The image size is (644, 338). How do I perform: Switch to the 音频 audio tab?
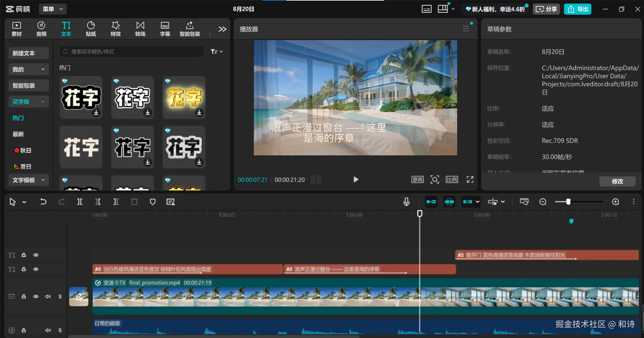[x=41, y=29]
